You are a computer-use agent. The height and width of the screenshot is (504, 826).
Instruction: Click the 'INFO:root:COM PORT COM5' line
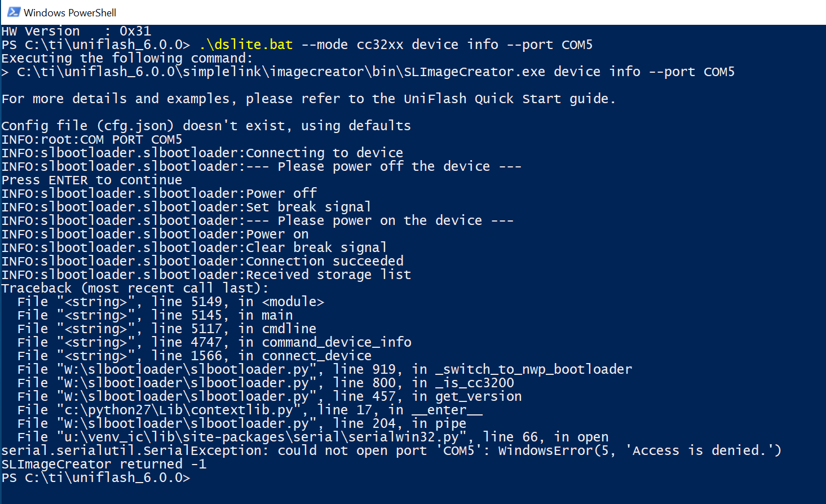point(92,139)
